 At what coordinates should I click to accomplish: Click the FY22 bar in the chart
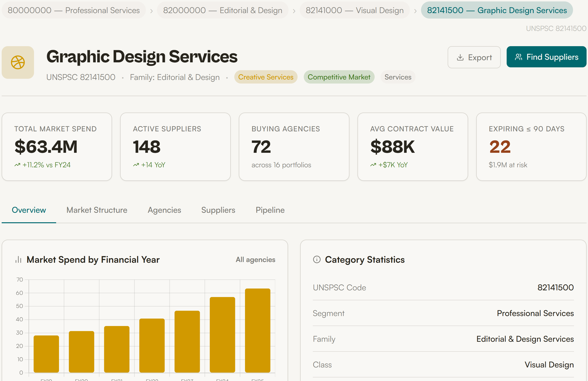coord(152,345)
